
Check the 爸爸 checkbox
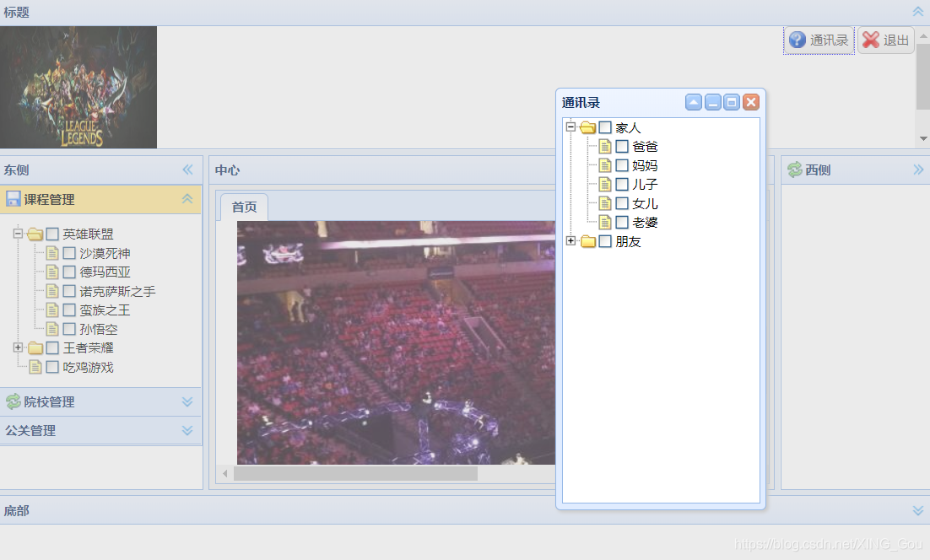(x=622, y=147)
